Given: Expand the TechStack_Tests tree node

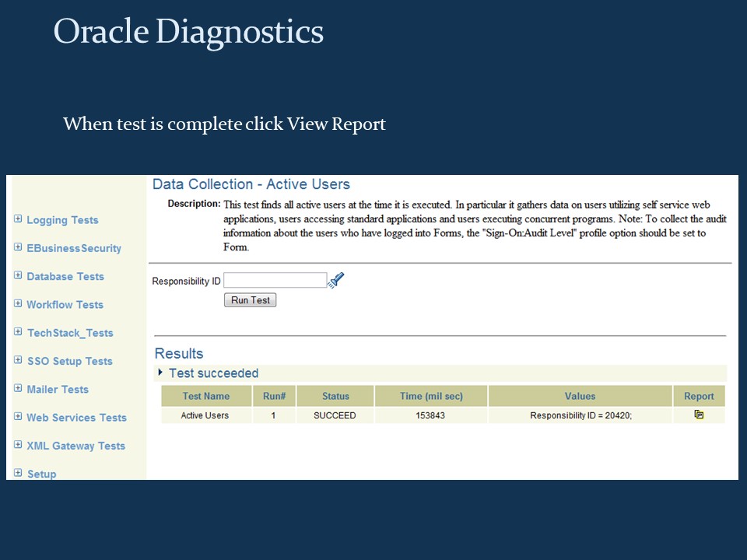Looking at the screenshot, I should click(x=17, y=332).
